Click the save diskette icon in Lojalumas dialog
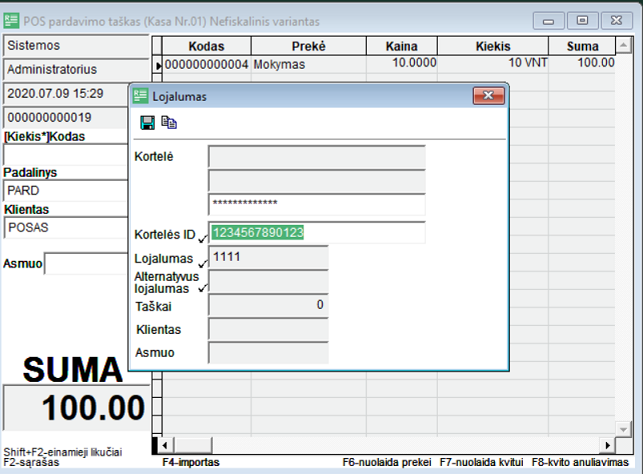This screenshot has width=643, height=474. (x=147, y=123)
